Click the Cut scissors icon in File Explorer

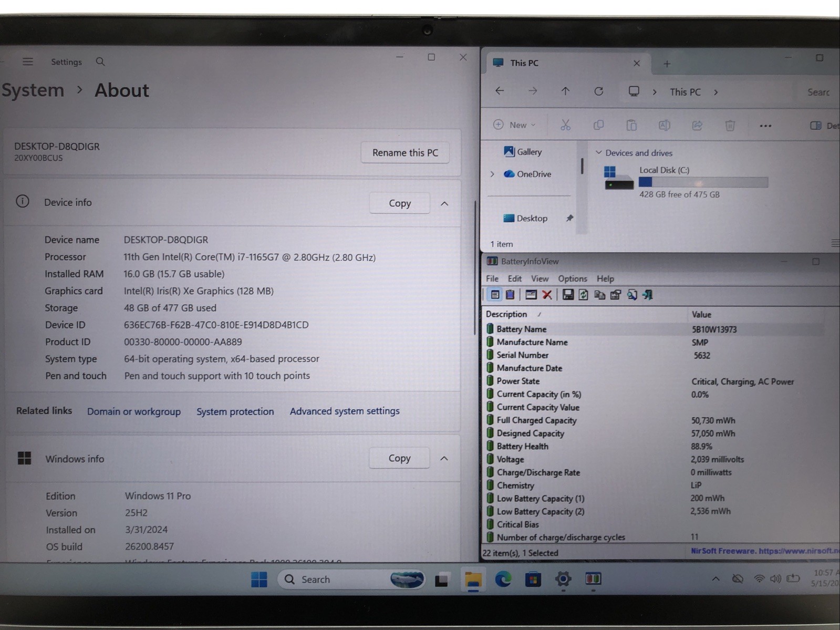tap(565, 125)
